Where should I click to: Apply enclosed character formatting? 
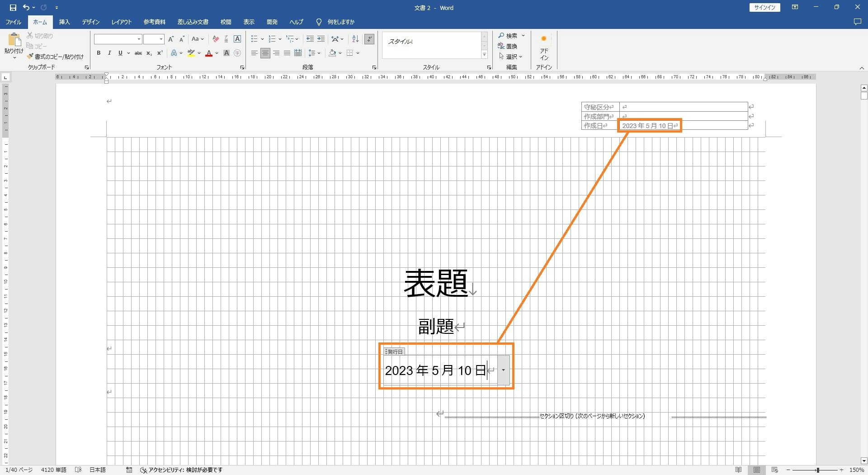click(237, 53)
